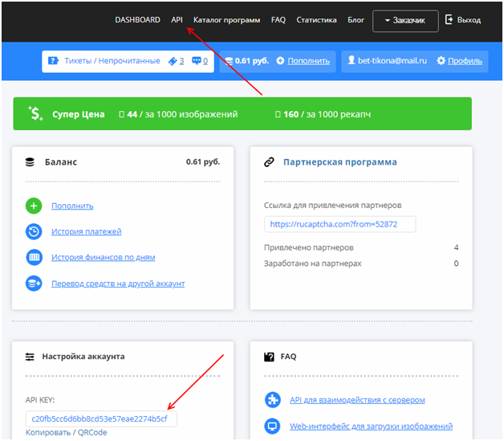504x441 pixels.
Task: Click the chain link partner icon
Action: [x=269, y=162]
